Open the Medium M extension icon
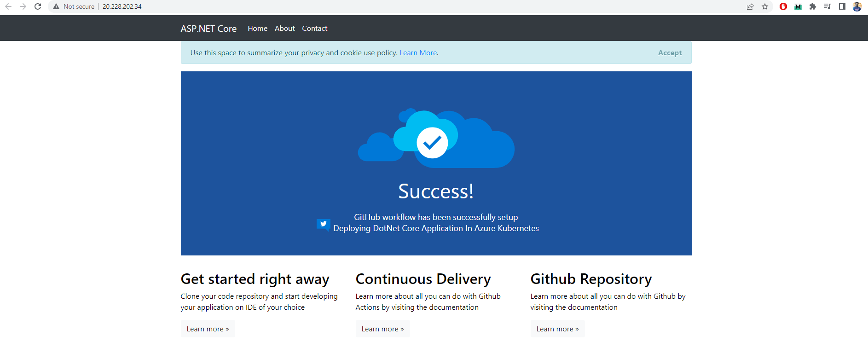The image size is (868, 359). pyautogui.click(x=798, y=6)
